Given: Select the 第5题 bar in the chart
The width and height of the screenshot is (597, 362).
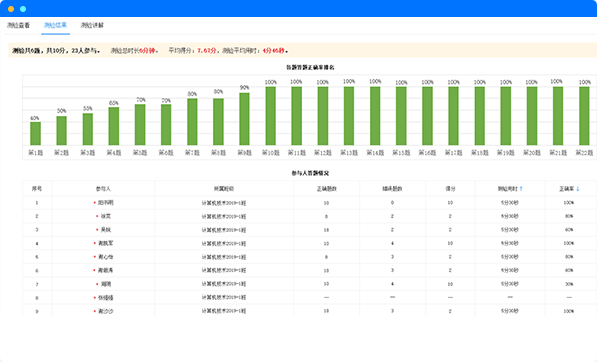Looking at the screenshot, I should tap(140, 124).
